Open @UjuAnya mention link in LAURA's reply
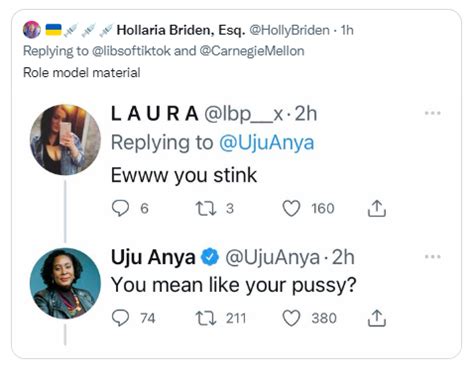This screenshot has height=368, width=474. coord(267,143)
